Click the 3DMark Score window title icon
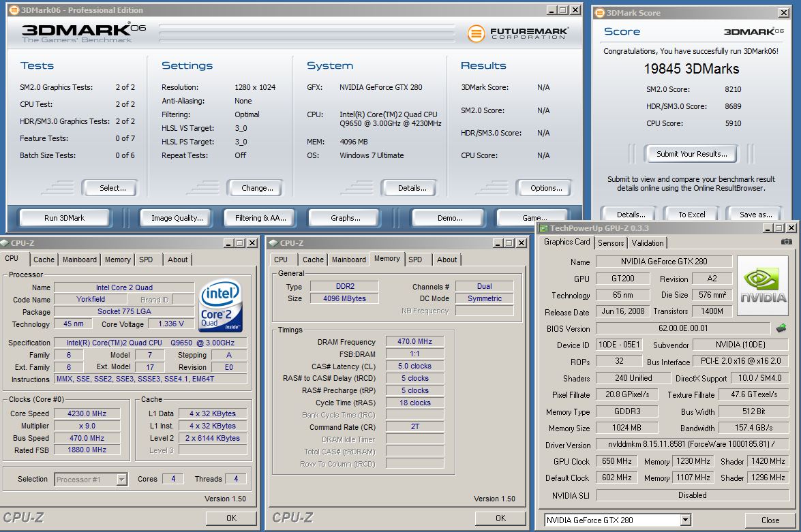Image resolution: width=801 pixels, height=532 pixels. (601, 13)
